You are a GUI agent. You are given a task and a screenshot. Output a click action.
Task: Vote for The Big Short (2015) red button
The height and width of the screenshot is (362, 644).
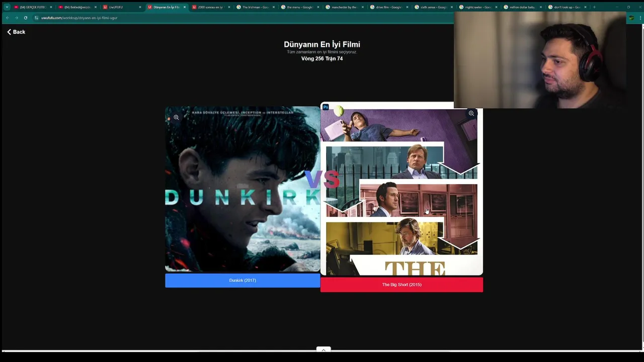tap(401, 285)
